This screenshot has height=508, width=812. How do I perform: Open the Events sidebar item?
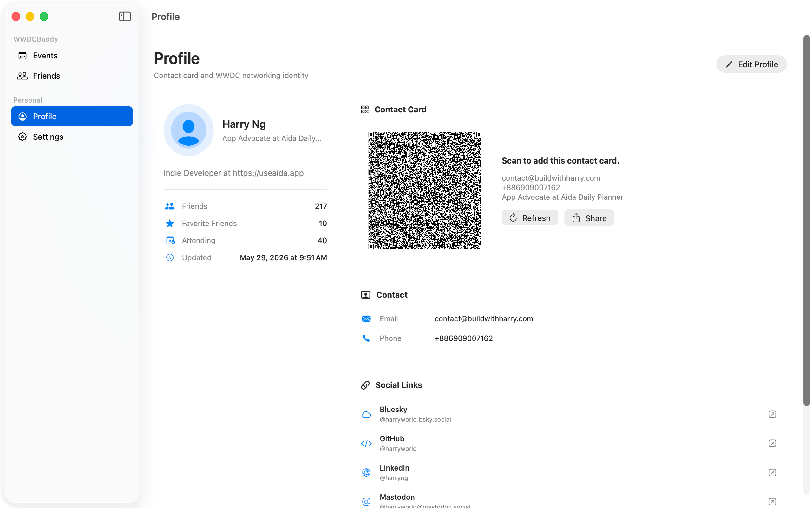tap(72, 56)
